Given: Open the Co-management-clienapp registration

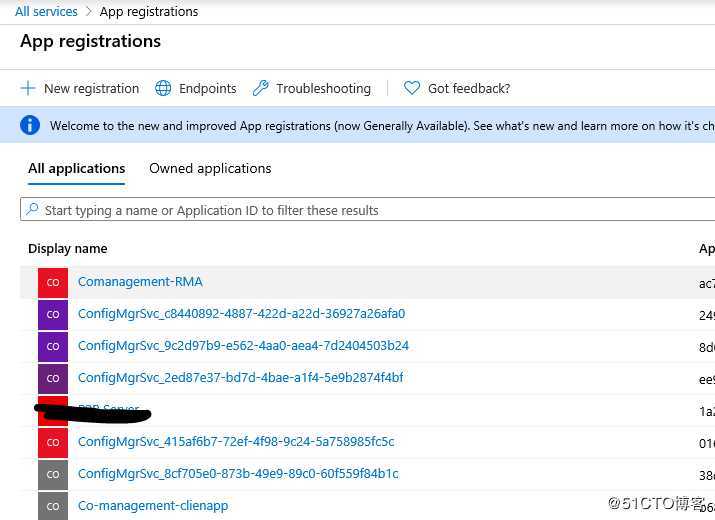Looking at the screenshot, I should tap(153, 506).
